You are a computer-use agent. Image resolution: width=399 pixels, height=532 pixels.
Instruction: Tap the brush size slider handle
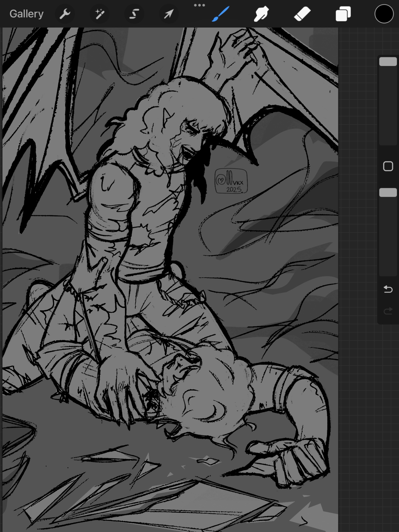click(x=388, y=62)
